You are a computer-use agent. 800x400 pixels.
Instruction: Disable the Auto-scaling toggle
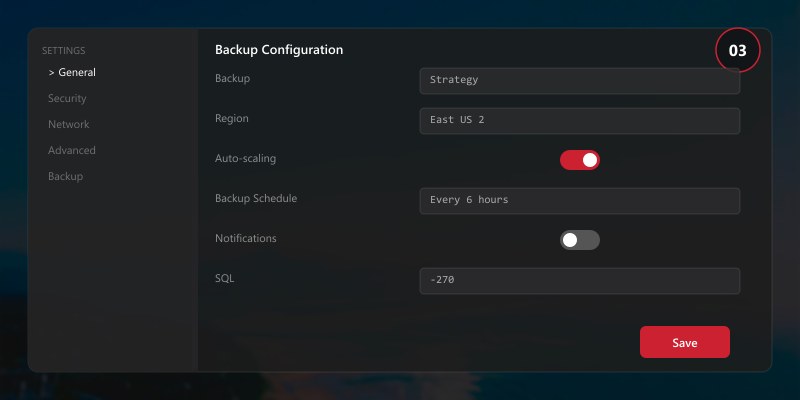point(580,160)
